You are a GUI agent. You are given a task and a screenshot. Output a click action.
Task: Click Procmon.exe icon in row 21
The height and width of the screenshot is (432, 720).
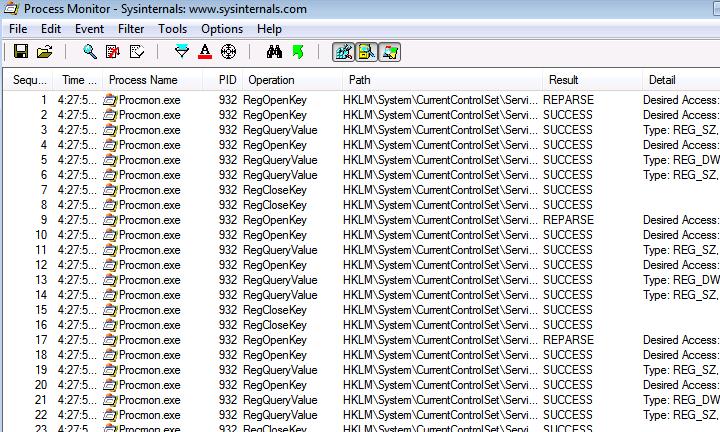[110, 400]
